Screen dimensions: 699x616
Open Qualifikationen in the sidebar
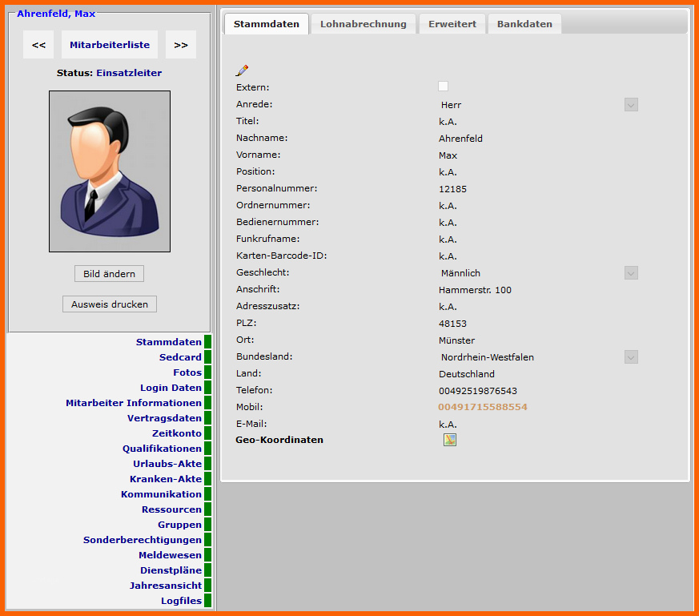click(x=162, y=449)
